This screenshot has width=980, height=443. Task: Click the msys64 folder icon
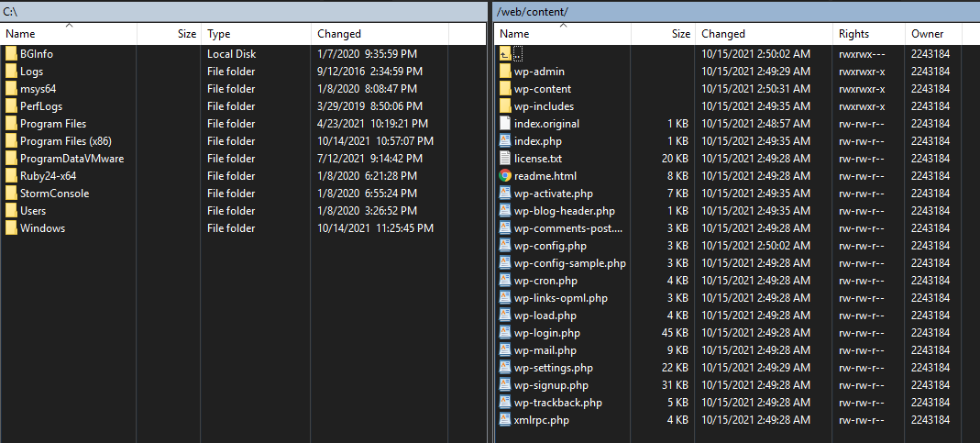click(x=11, y=89)
